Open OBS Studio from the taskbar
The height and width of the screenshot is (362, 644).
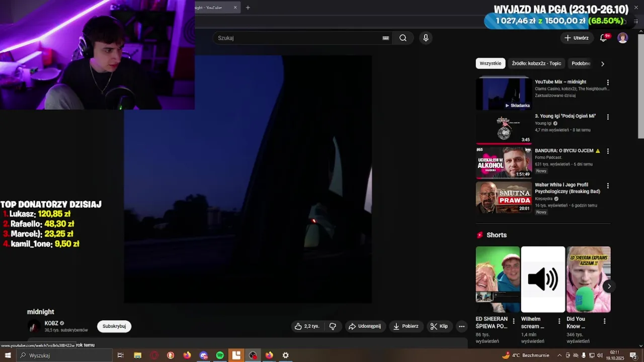(x=253, y=355)
